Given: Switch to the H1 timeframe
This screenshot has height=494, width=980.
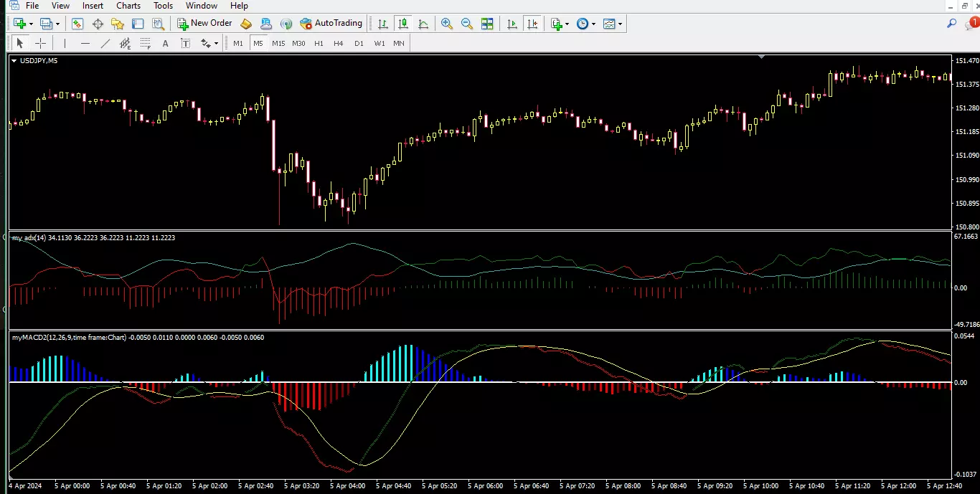Looking at the screenshot, I should 319,43.
